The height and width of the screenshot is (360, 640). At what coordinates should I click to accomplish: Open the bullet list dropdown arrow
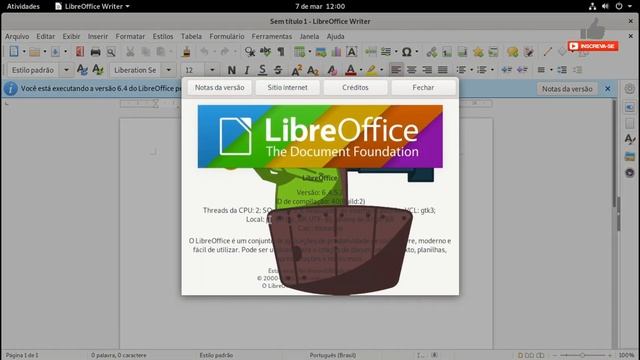[x=471, y=70]
